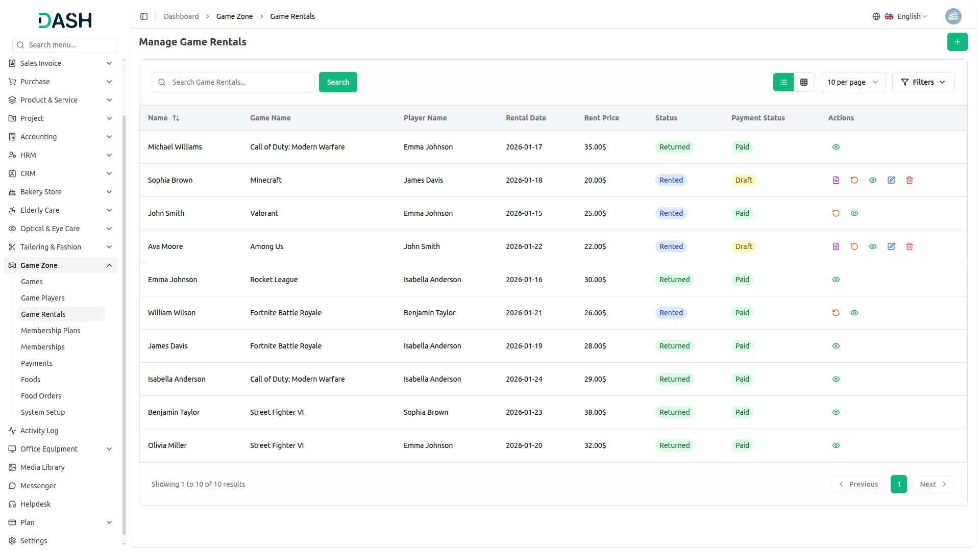The width and height of the screenshot is (980, 551).
Task: Open the 10 per page dropdown
Action: (x=853, y=82)
